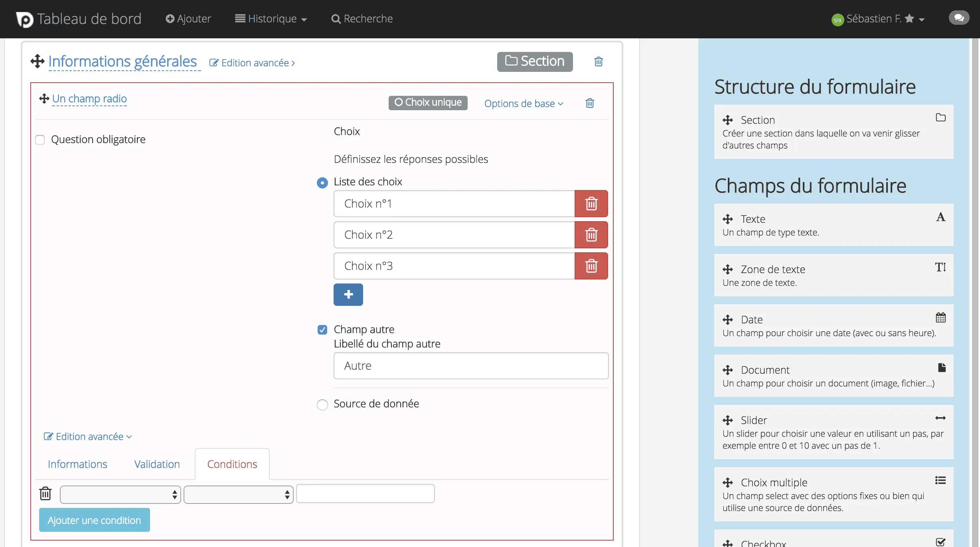Uncheck the Champ autre checkbox
This screenshot has width=980, height=547.
click(x=322, y=330)
